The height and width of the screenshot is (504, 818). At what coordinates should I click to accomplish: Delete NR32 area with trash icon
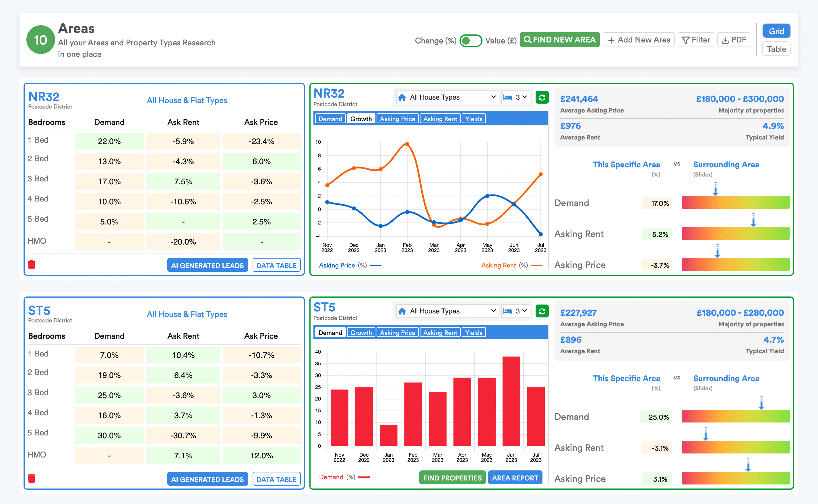point(32,265)
